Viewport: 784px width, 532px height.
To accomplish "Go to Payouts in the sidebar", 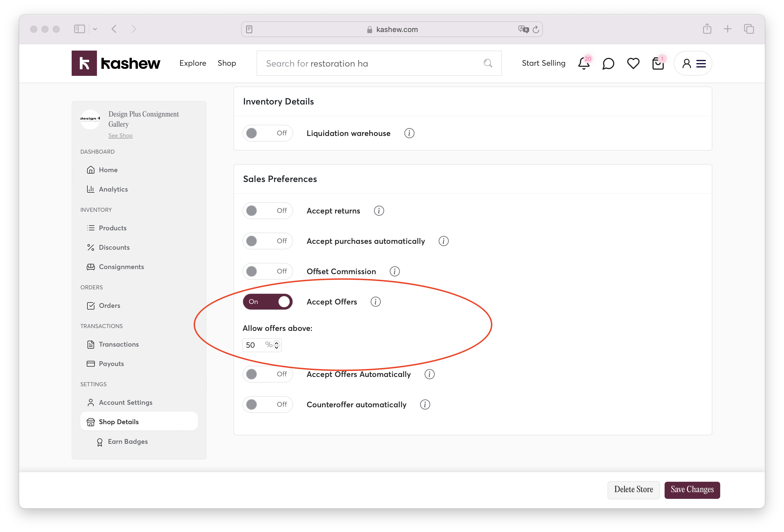I will pyautogui.click(x=111, y=364).
